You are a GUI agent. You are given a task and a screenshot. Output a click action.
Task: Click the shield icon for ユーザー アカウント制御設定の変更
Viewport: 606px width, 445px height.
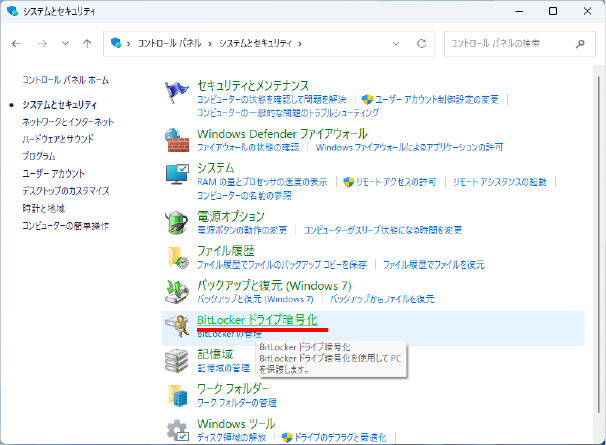pos(367,99)
